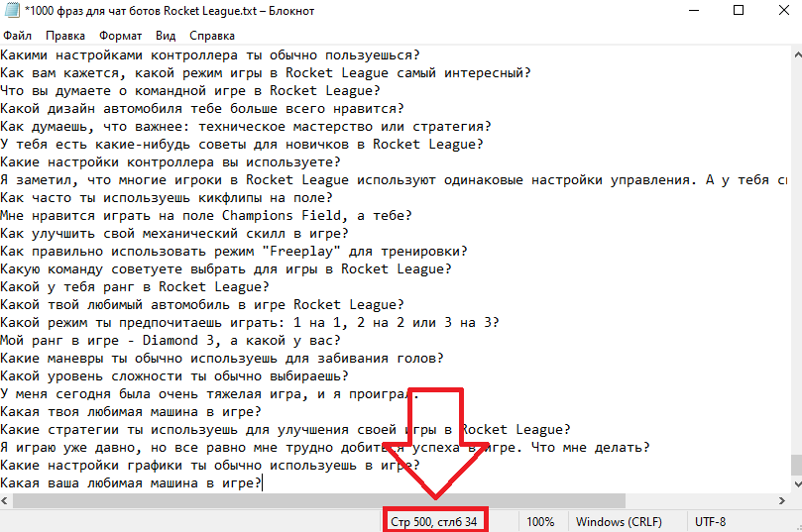Click the horizontal scrollbar right arrow

(782, 501)
